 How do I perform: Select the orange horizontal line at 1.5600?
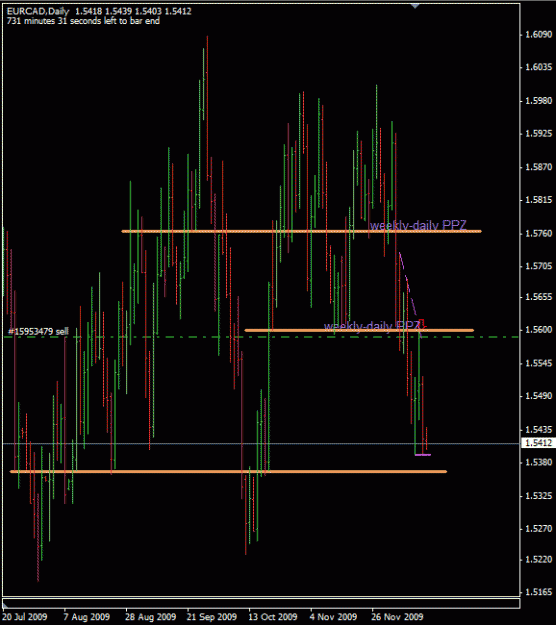pyautogui.click(x=359, y=330)
